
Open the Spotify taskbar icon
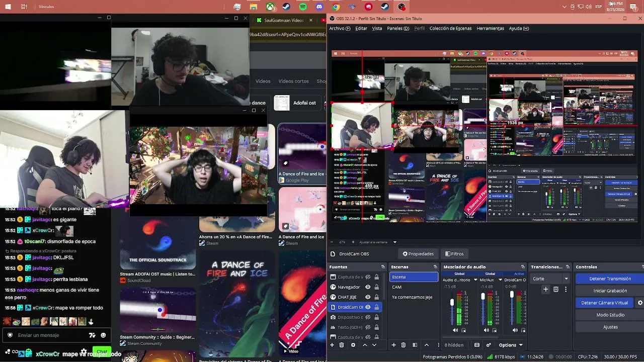303,7
